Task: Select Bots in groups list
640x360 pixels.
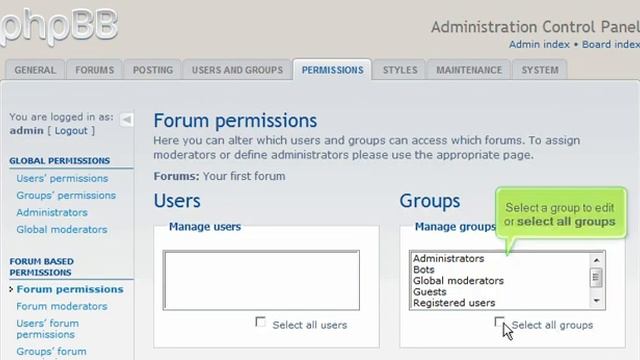Action: (500, 269)
